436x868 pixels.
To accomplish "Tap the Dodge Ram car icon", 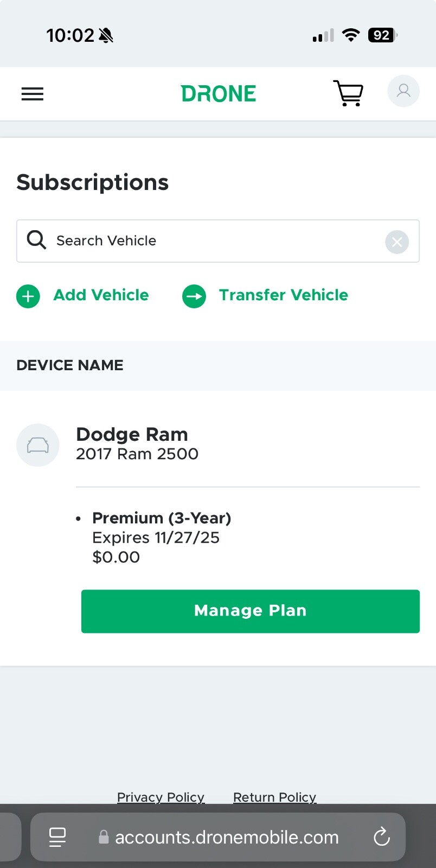I will pos(38,445).
